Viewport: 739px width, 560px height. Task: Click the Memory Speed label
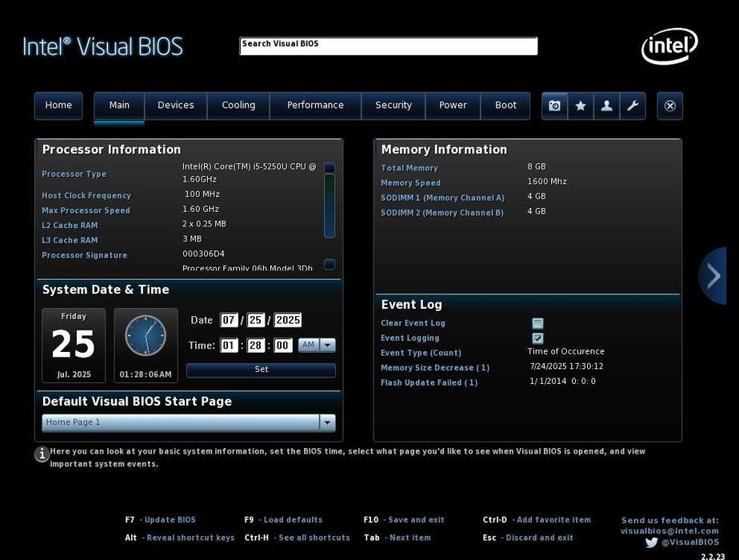click(411, 183)
